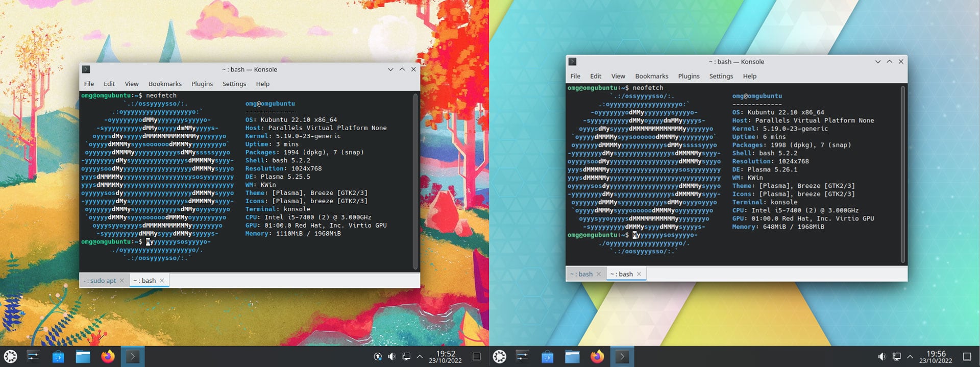Click 'Packages: 1998 (dpkg), 7 (snap)' text
Screen dimensions: 980x367
792,145
